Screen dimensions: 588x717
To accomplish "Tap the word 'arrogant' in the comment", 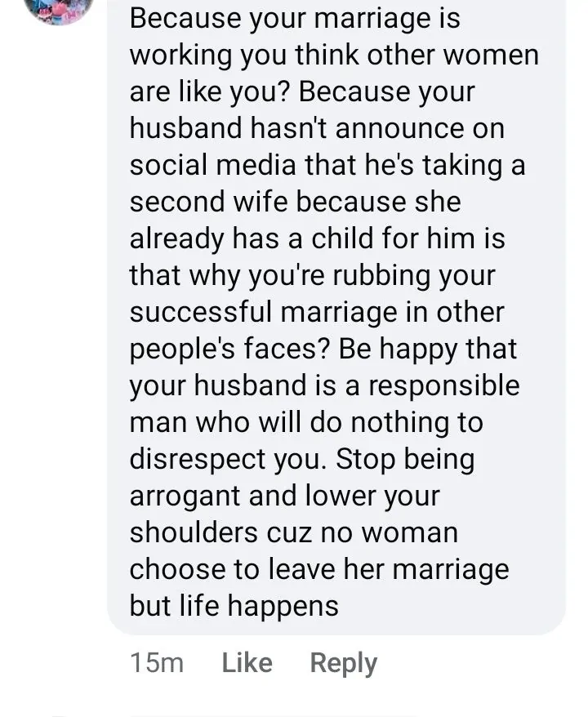I will point(185,497).
